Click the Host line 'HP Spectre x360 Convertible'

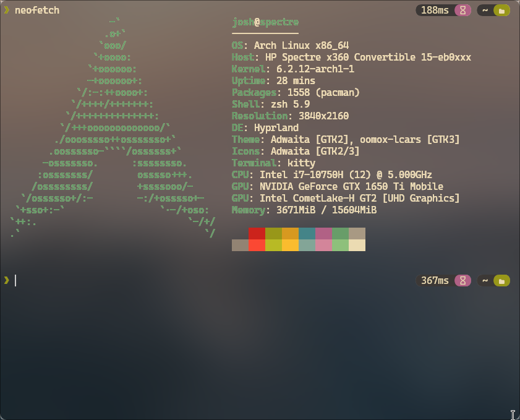(x=368, y=57)
